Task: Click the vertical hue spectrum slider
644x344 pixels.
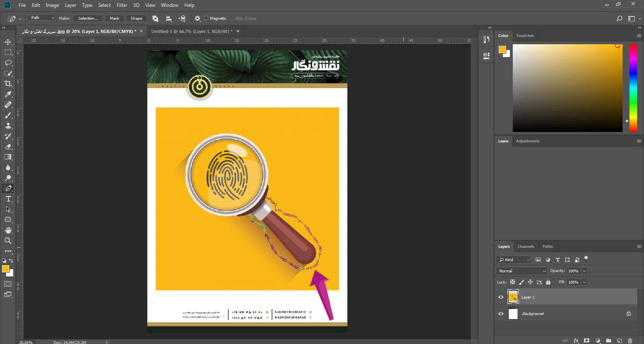Action: [633, 88]
